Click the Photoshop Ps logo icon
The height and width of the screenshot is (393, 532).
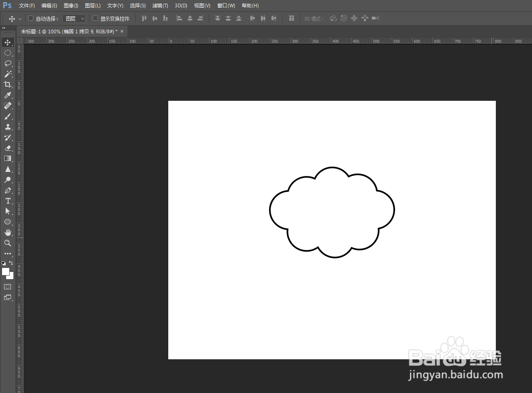click(7, 5)
